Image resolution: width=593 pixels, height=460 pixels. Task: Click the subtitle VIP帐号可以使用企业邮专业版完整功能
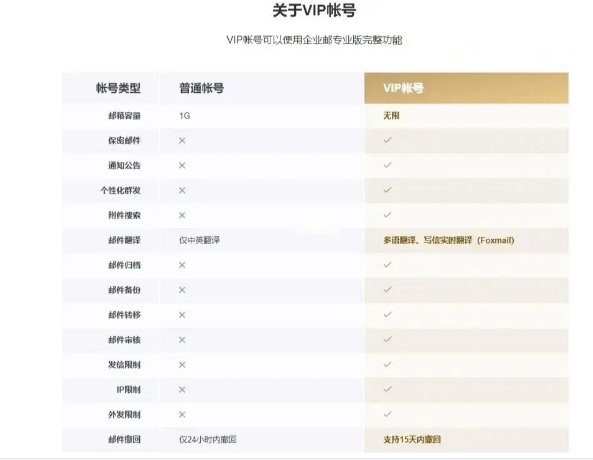(314, 40)
